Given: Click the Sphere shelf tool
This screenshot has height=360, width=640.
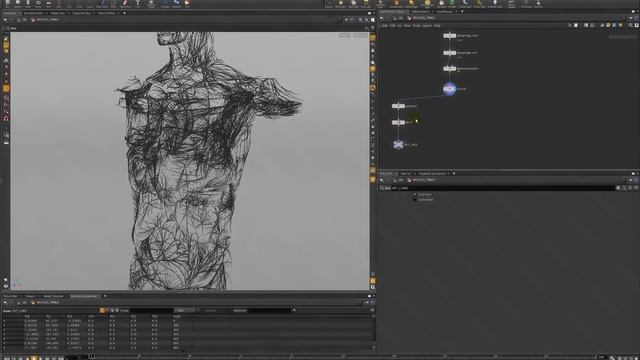Looking at the screenshot, I should 18,3.
